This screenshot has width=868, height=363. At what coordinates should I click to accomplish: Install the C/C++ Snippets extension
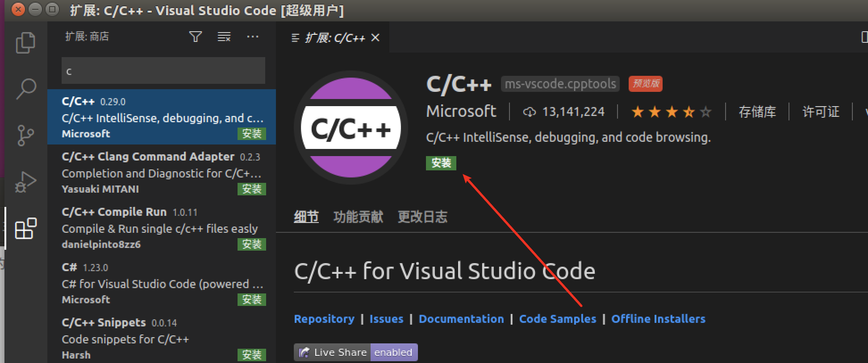[x=252, y=355]
